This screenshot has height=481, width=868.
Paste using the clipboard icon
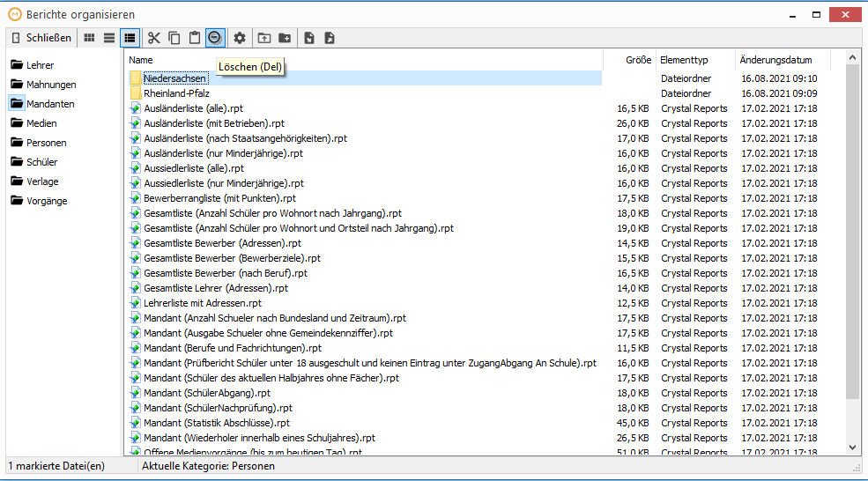[x=194, y=38]
